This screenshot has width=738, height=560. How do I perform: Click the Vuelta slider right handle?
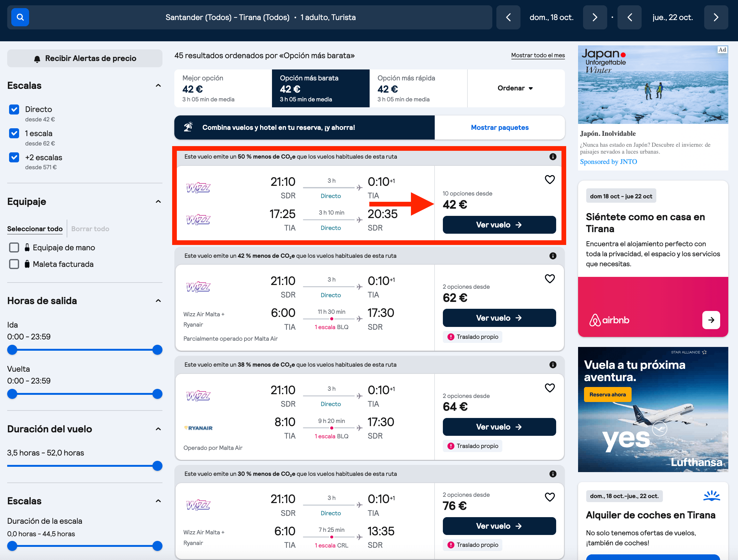pyautogui.click(x=157, y=394)
